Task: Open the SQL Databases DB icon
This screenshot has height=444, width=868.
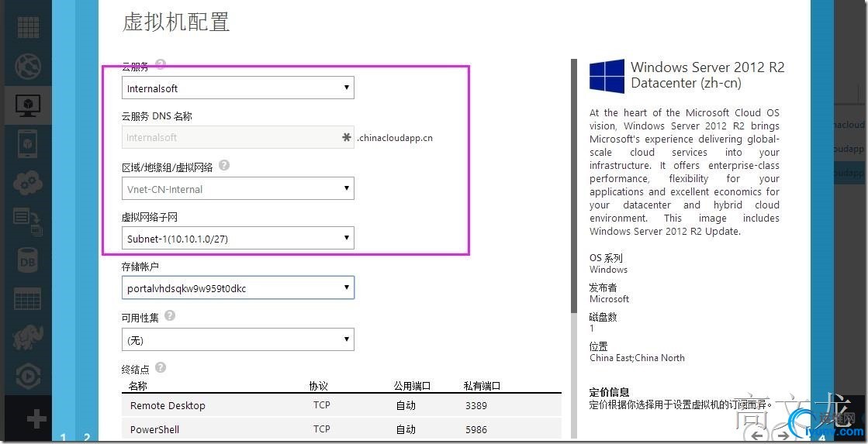Action: coord(28,260)
